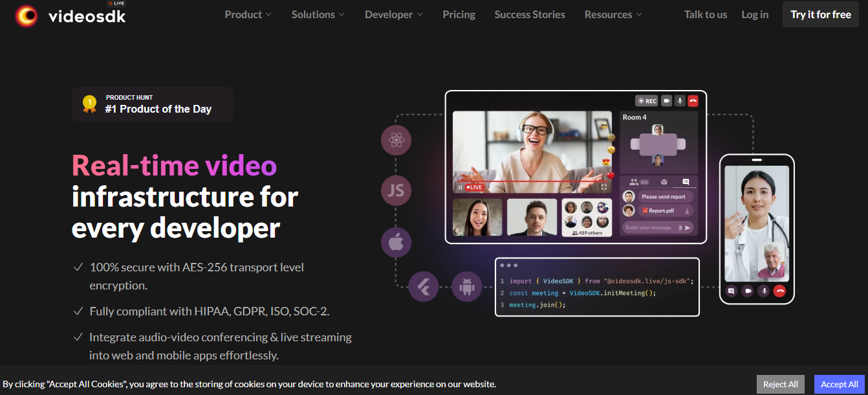Click Accept All cookies button
This screenshot has height=395, width=868.
[840, 384]
